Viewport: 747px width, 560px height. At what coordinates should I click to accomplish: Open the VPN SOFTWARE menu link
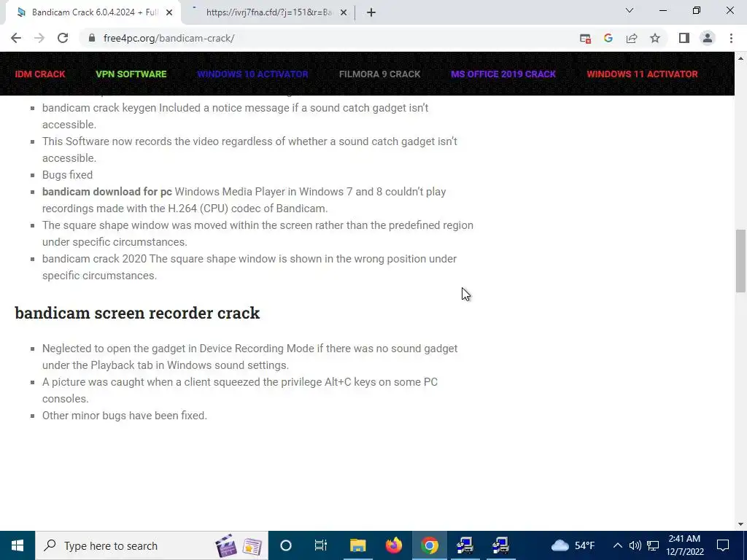click(131, 74)
